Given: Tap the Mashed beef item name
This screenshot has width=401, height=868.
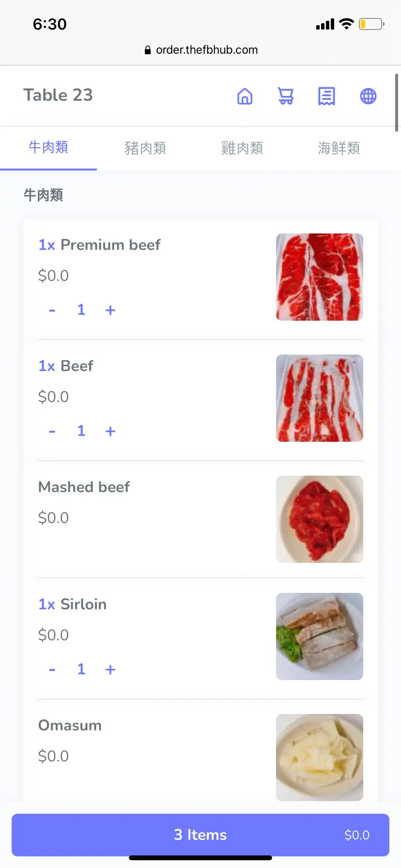Looking at the screenshot, I should pyautogui.click(x=84, y=487).
